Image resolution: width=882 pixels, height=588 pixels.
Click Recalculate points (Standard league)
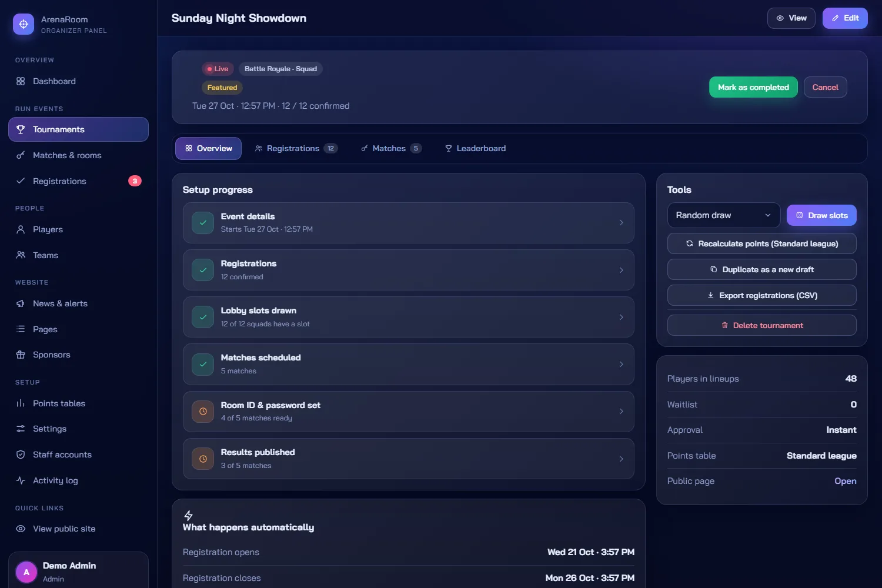tap(761, 243)
